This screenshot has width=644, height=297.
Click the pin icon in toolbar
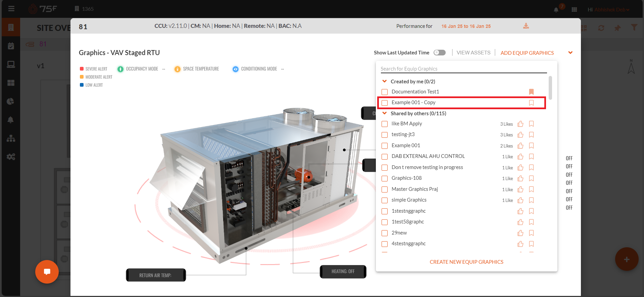(617, 28)
